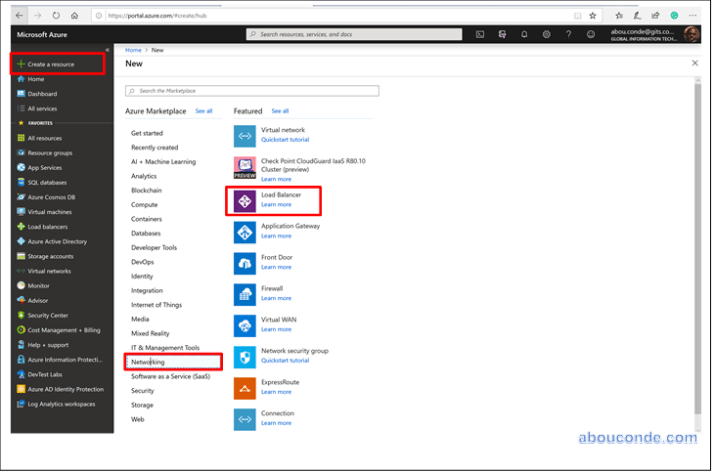Click Create a resource in sidebar
This screenshot has width=714, height=472.
[x=50, y=64]
